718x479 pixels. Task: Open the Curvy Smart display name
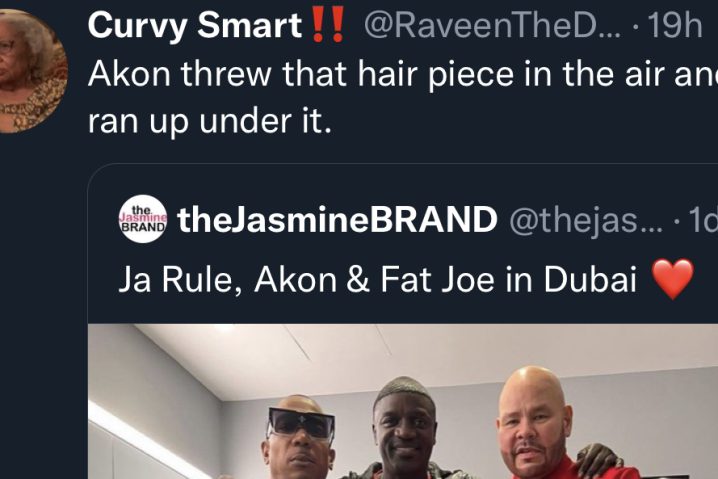(195, 26)
